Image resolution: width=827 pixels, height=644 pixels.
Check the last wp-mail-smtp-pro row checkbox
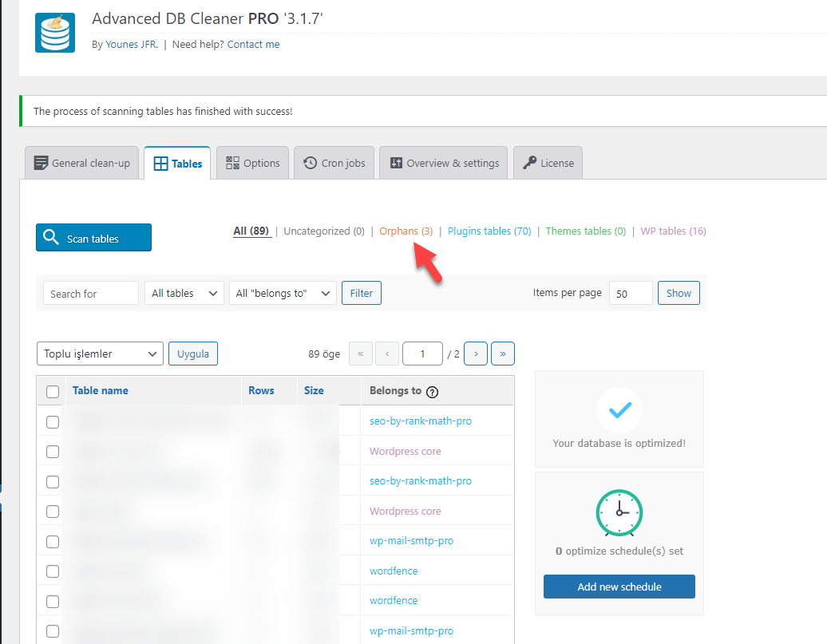coord(53,630)
